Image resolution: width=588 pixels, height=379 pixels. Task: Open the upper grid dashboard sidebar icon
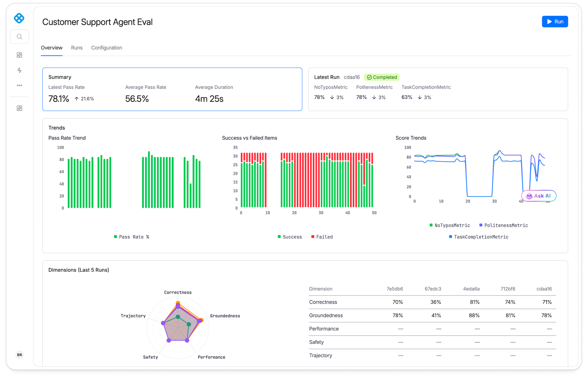click(x=19, y=55)
